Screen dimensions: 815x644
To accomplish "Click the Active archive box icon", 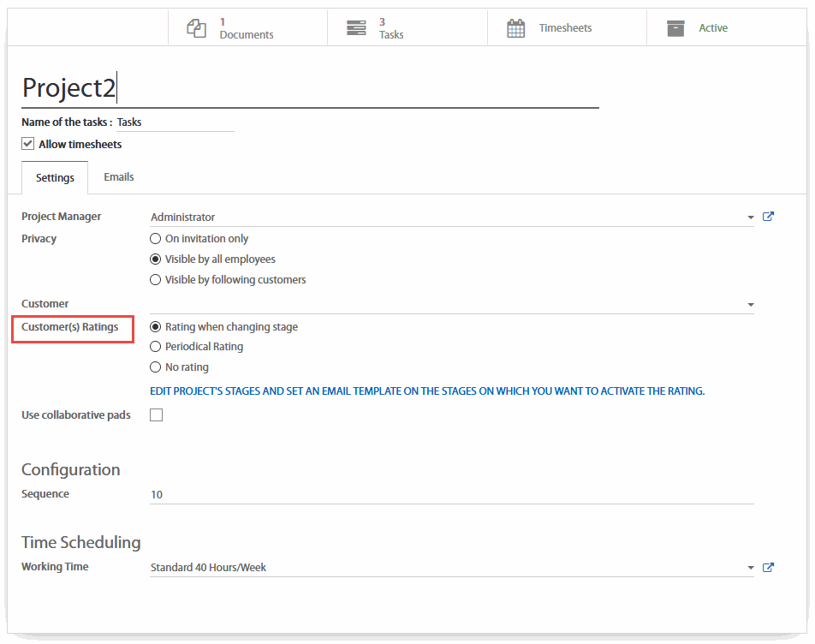I will (675, 28).
